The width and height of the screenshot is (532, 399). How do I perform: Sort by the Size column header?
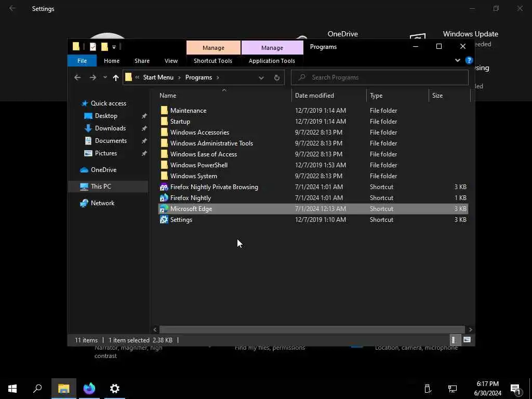pos(449,96)
